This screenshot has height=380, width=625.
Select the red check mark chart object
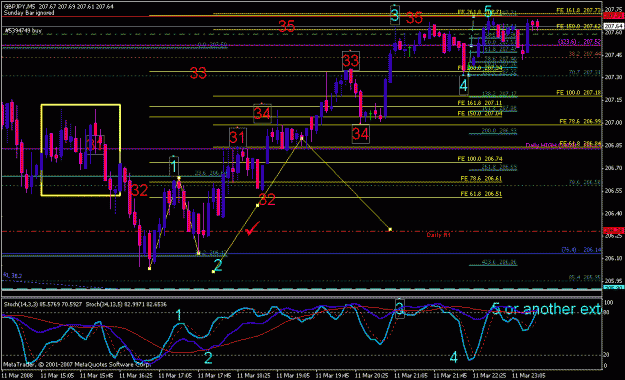tap(252, 228)
